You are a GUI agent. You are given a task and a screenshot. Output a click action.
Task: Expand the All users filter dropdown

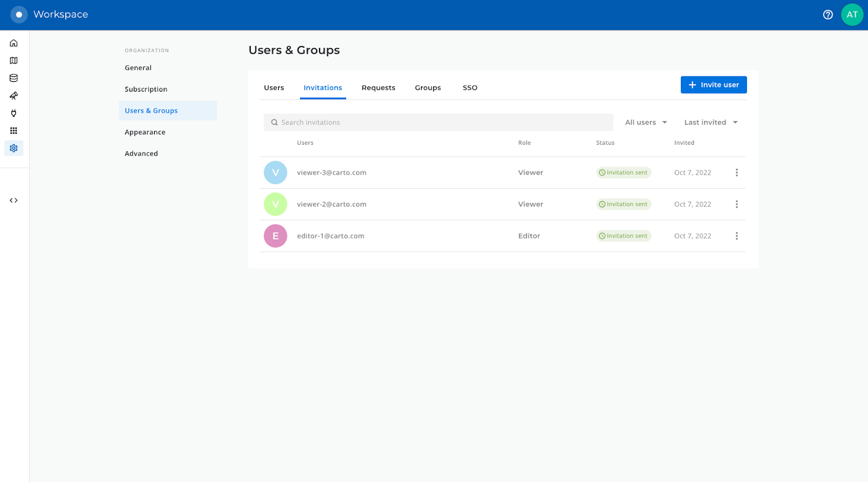coord(646,123)
